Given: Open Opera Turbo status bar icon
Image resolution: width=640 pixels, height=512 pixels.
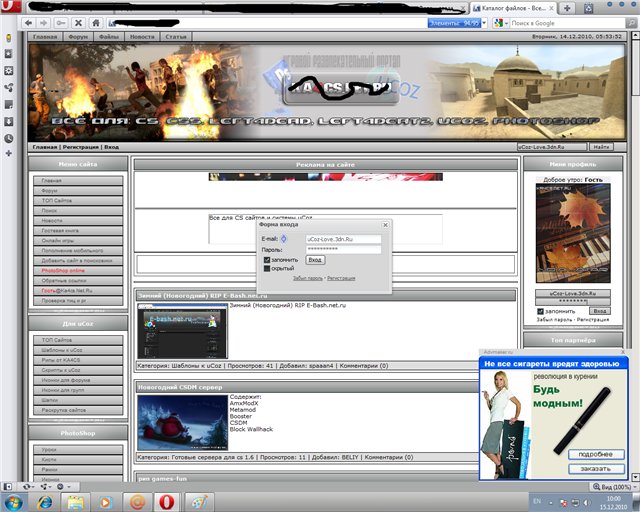Looking at the screenshot, I should point(60,487).
